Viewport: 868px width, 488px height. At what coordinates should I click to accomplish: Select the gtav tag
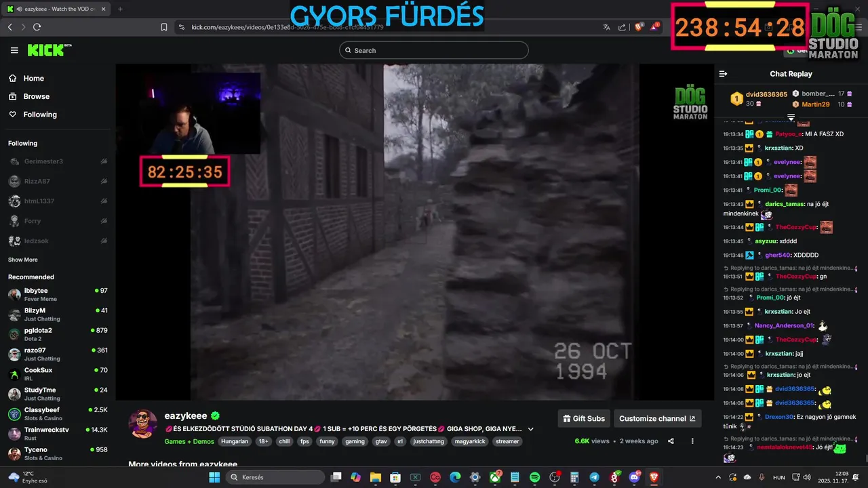[x=382, y=441]
